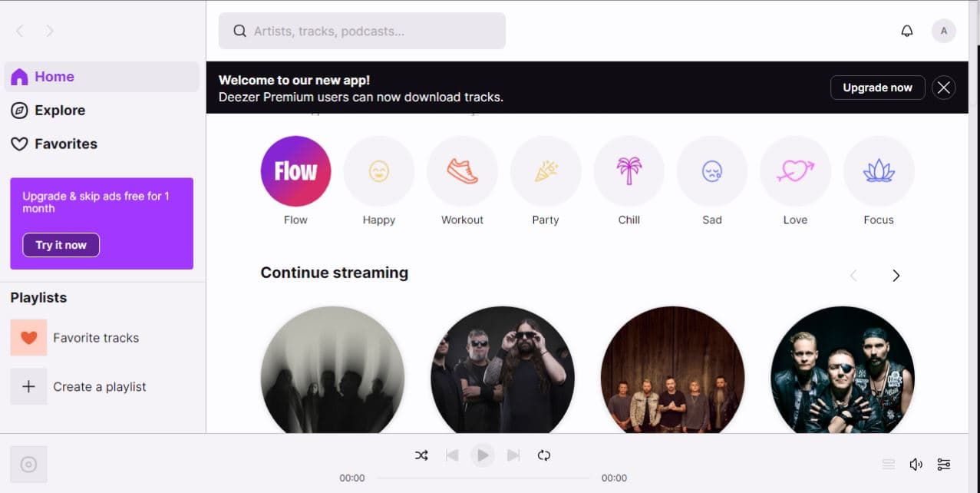The height and width of the screenshot is (493, 980).
Task: Click the forward navigation arrow
Action: coord(50,31)
